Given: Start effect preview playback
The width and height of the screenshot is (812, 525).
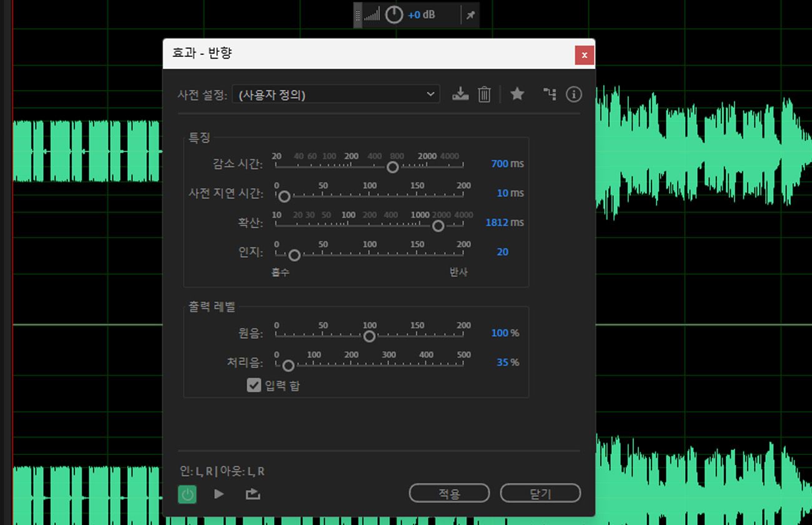Looking at the screenshot, I should click(219, 493).
